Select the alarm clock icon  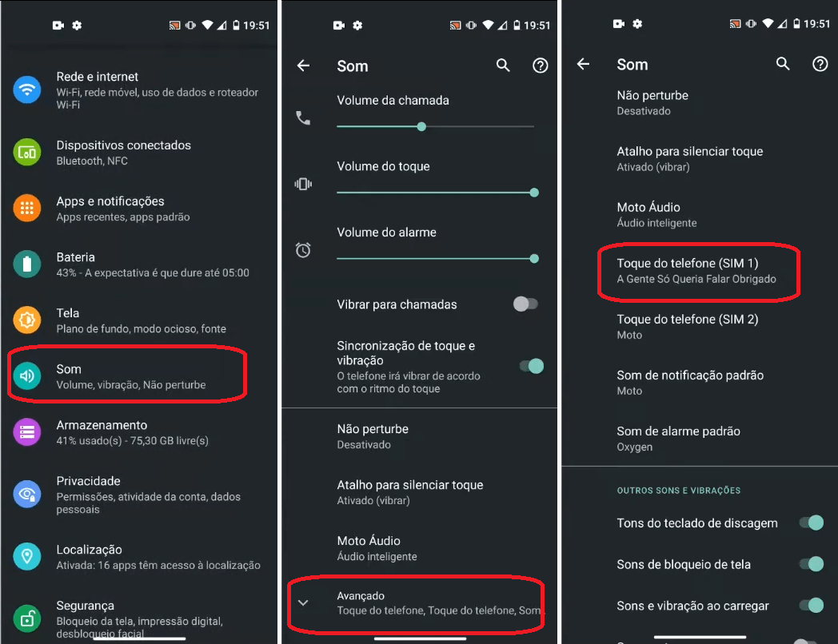click(x=304, y=250)
